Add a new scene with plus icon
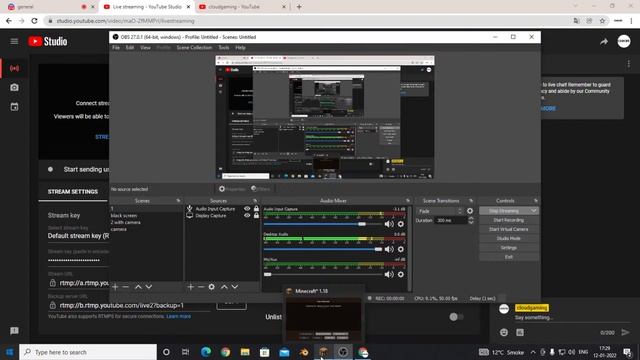Image resolution: width=640 pixels, height=360 pixels. coord(115,287)
